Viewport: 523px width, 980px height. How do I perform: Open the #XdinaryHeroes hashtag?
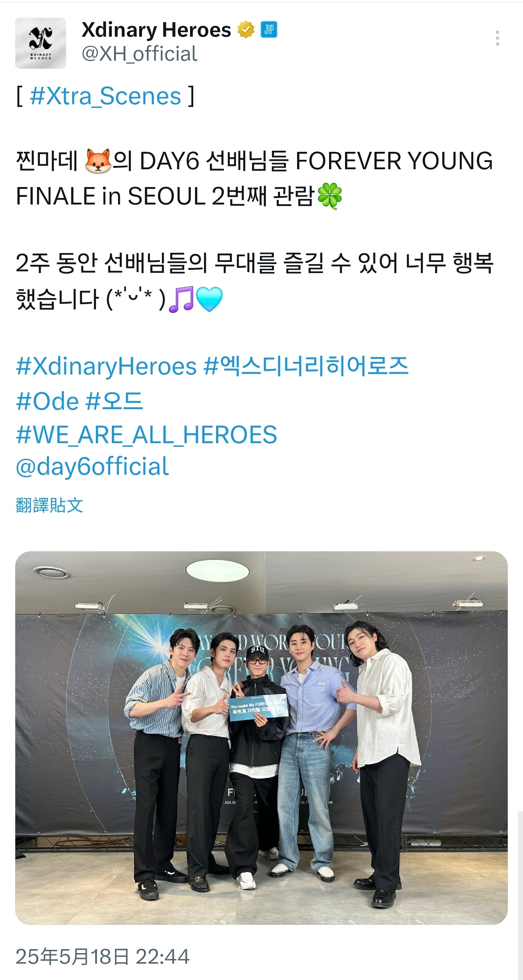[x=106, y=367]
